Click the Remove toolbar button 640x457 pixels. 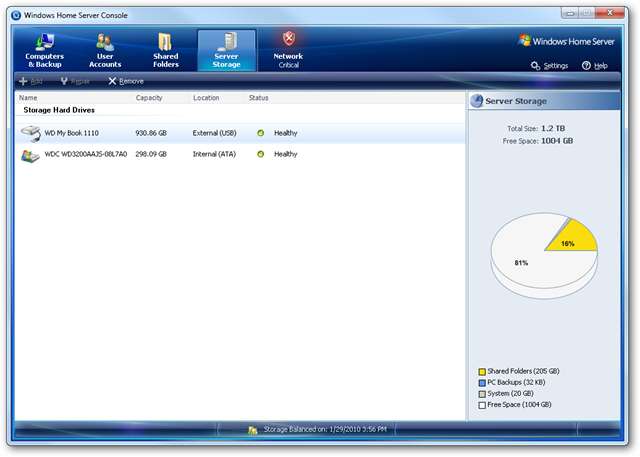click(126, 81)
